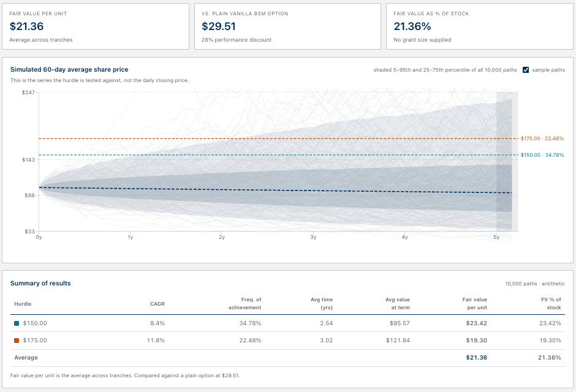Click the 5y tick on the time axis
576x392 pixels.
496,238
